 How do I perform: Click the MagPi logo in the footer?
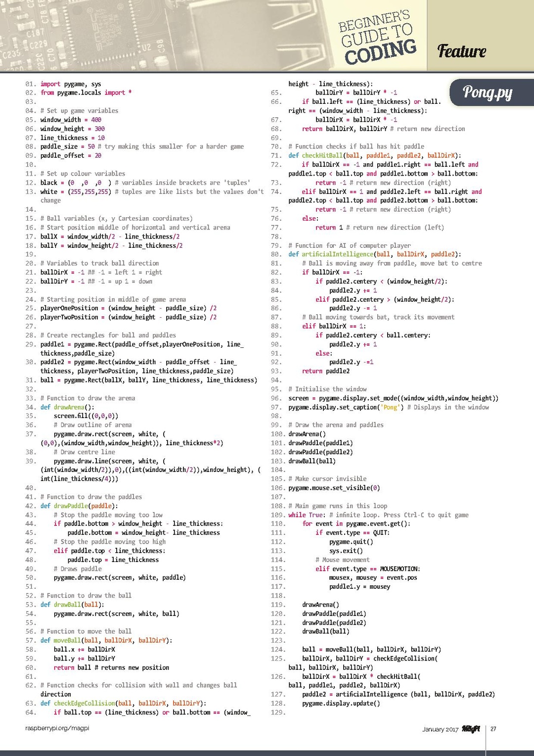coord(471,729)
